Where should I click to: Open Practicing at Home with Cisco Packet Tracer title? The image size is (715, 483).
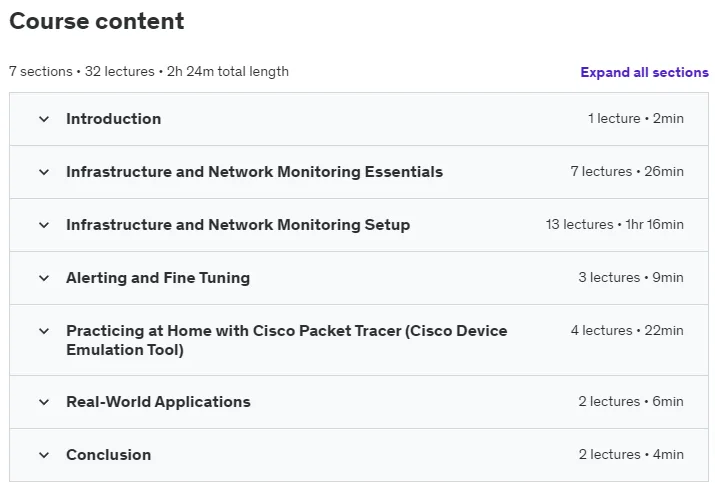tap(287, 340)
